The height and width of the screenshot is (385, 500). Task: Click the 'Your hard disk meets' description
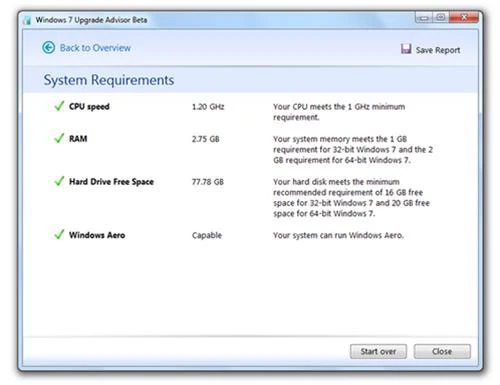351,198
